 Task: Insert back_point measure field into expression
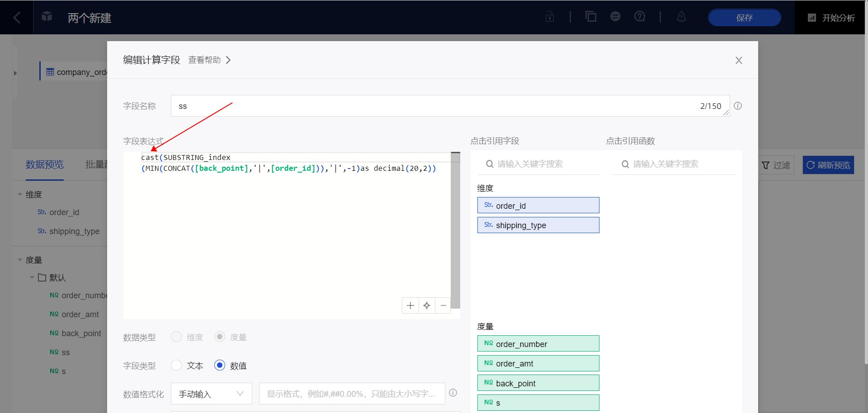538,383
